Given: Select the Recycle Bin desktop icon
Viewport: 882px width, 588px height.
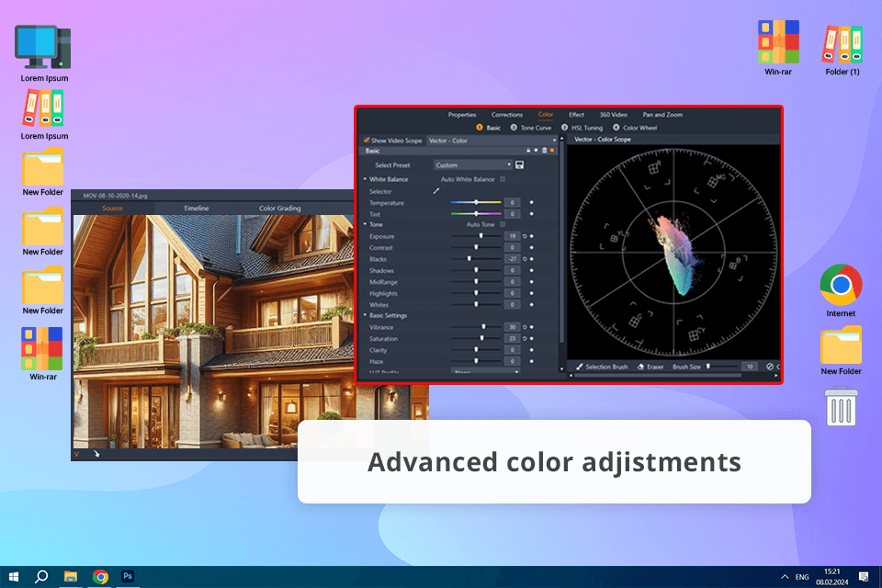Looking at the screenshot, I should coord(841,406).
